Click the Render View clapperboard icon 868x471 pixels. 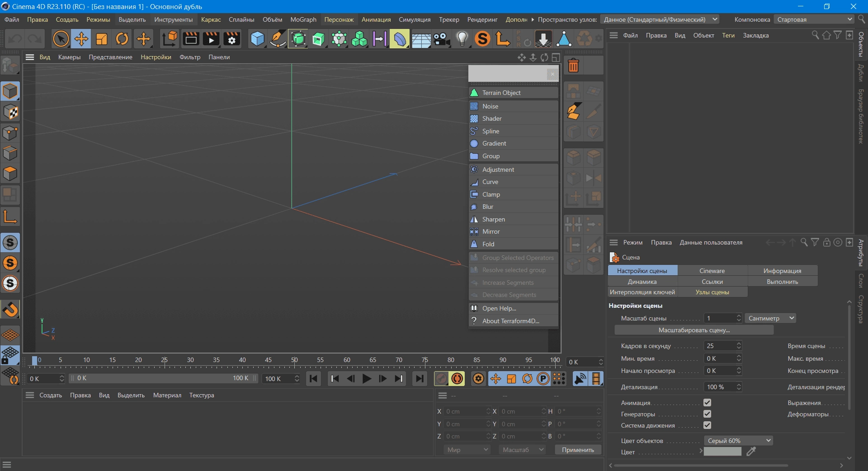(191, 39)
